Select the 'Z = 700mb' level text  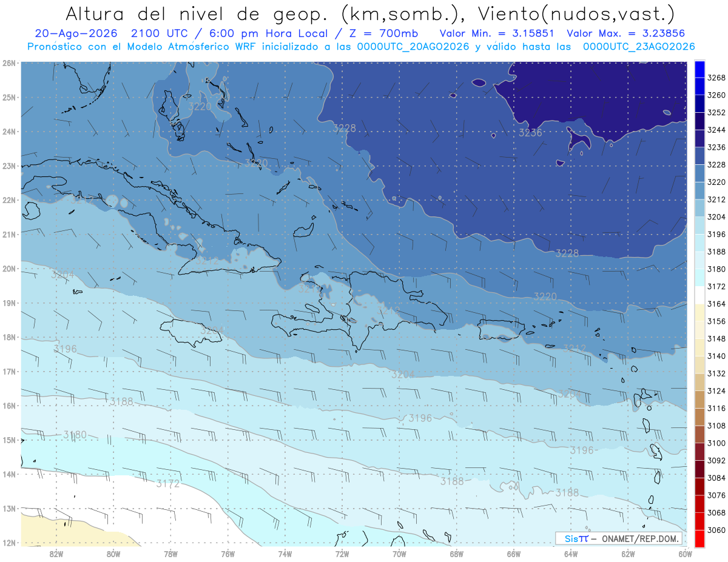(x=384, y=33)
